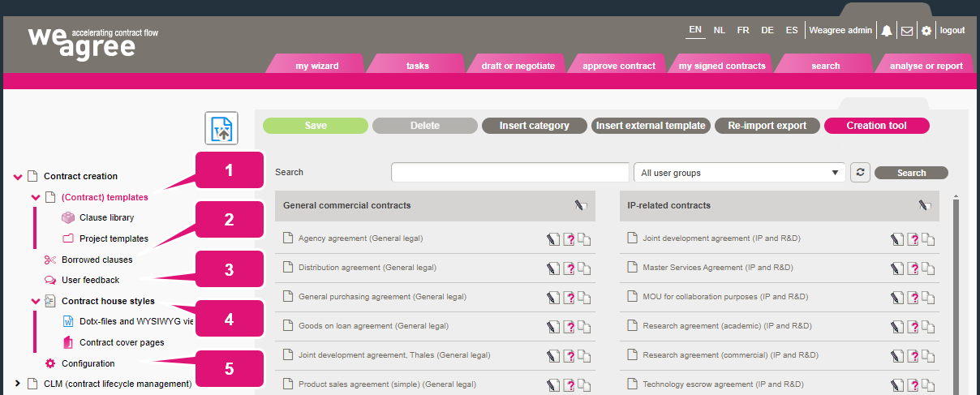
Task: Switch language to FR
Action: point(743,31)
